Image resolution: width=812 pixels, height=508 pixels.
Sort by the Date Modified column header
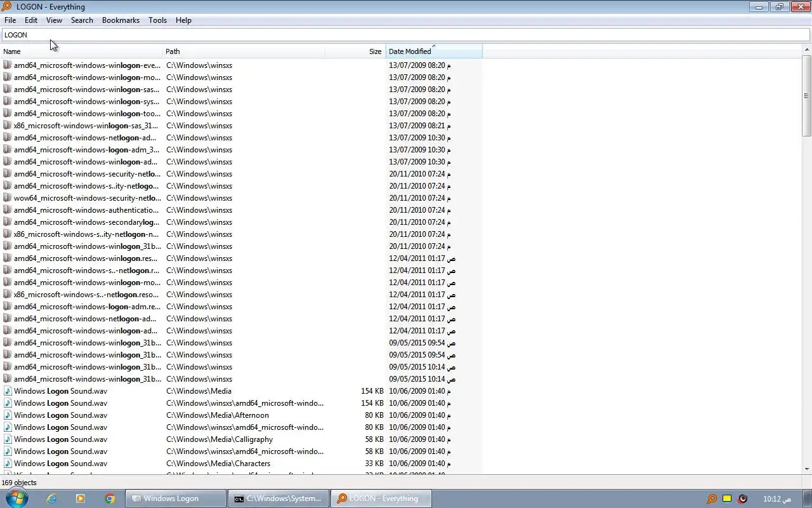(x=434, y=51)
